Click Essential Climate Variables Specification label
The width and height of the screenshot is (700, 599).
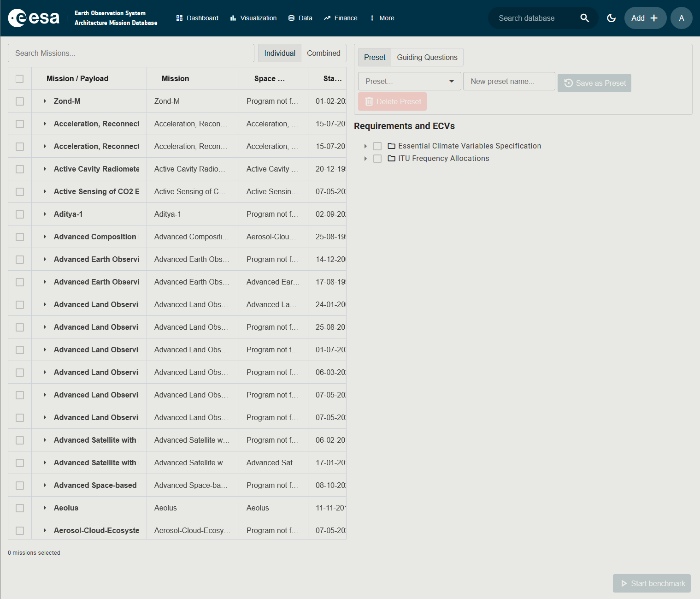[470, 146]
